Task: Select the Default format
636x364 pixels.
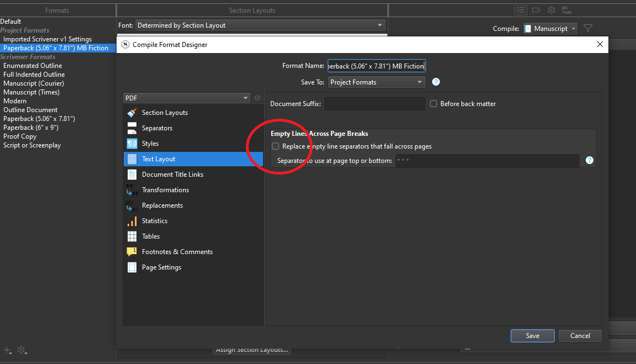Action: pos(10,22)
